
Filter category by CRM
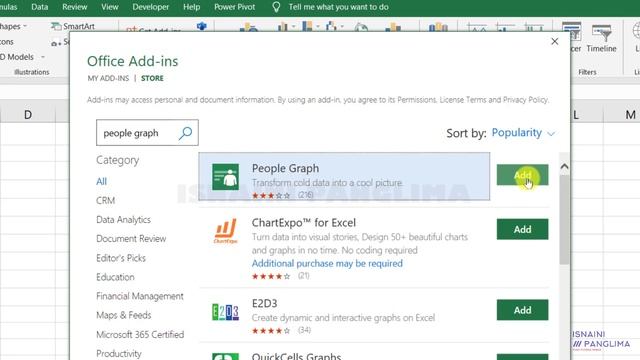coord(106,200)
